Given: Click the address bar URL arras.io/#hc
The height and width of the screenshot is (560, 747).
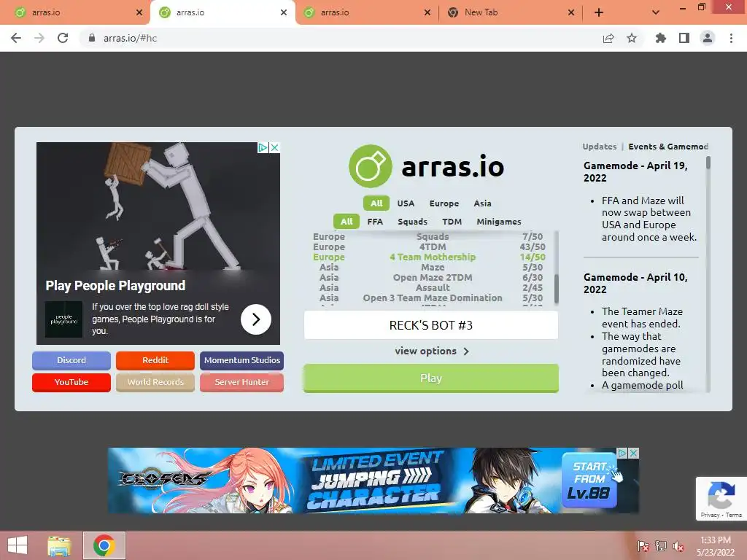Looking at the screenshot, I should 130,38.
